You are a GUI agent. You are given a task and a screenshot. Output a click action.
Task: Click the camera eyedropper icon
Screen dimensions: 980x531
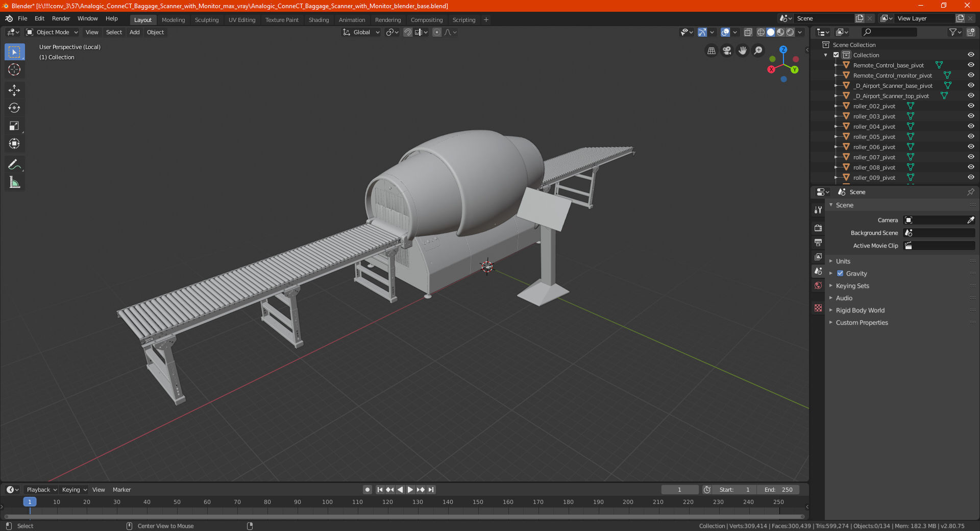click(970, 220)
